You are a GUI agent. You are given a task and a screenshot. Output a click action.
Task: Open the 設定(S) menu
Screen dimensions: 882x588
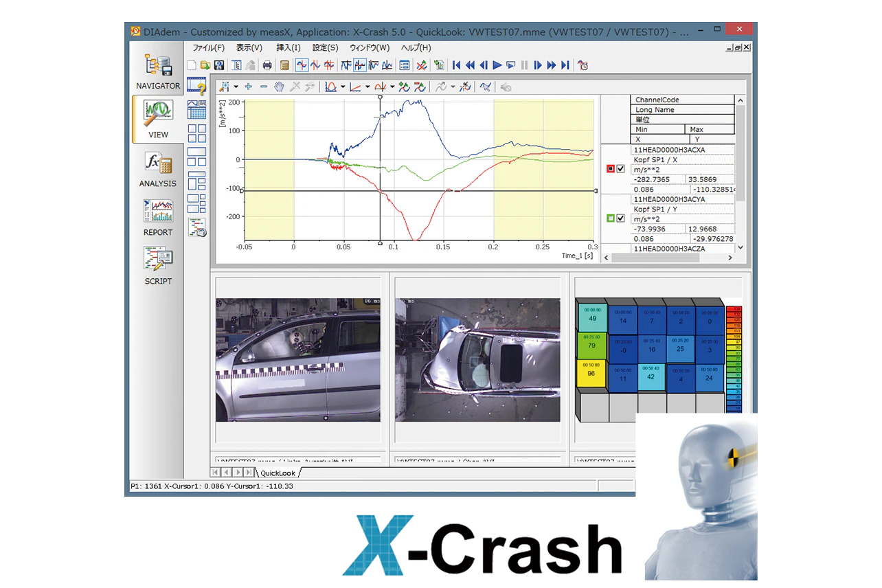click(x=326, y=48)
